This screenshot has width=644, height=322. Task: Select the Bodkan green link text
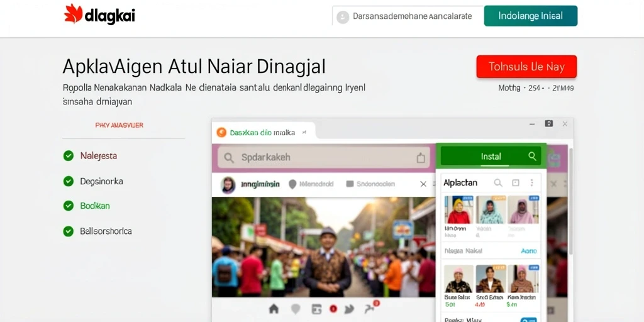pos(95,206)
